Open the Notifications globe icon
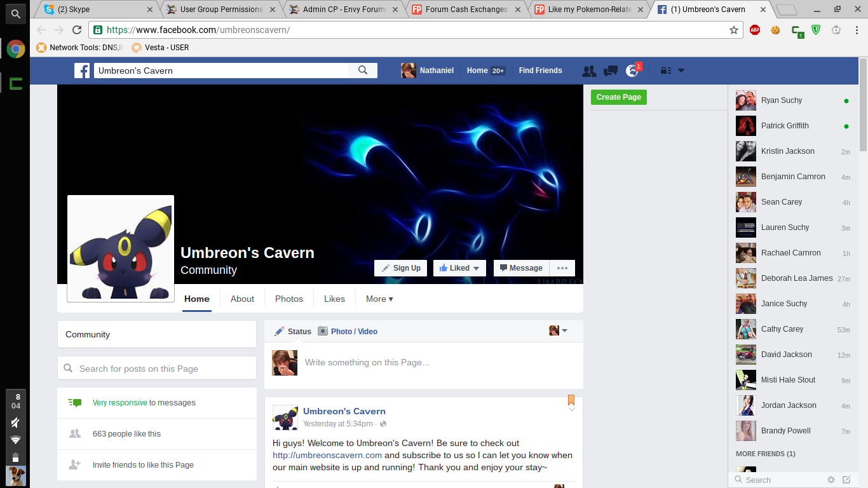 [x=632, y=71]
